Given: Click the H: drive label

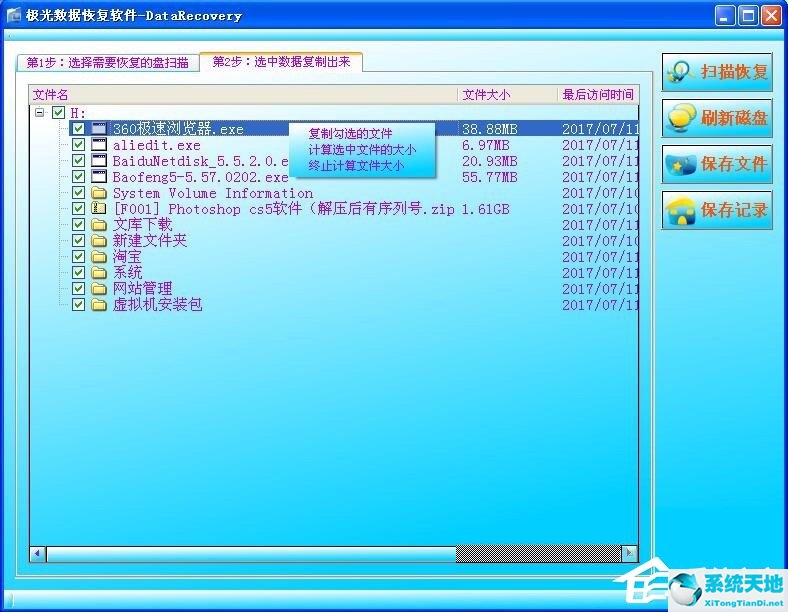Looking at the screenshot, I should (x=77, y=113).
